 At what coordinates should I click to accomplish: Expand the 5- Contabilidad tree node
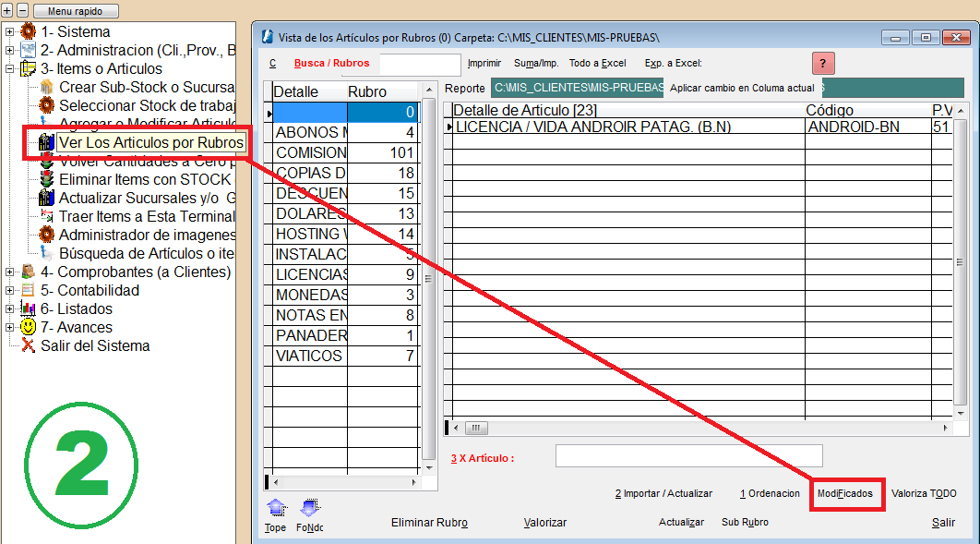[x=9, y=290]
